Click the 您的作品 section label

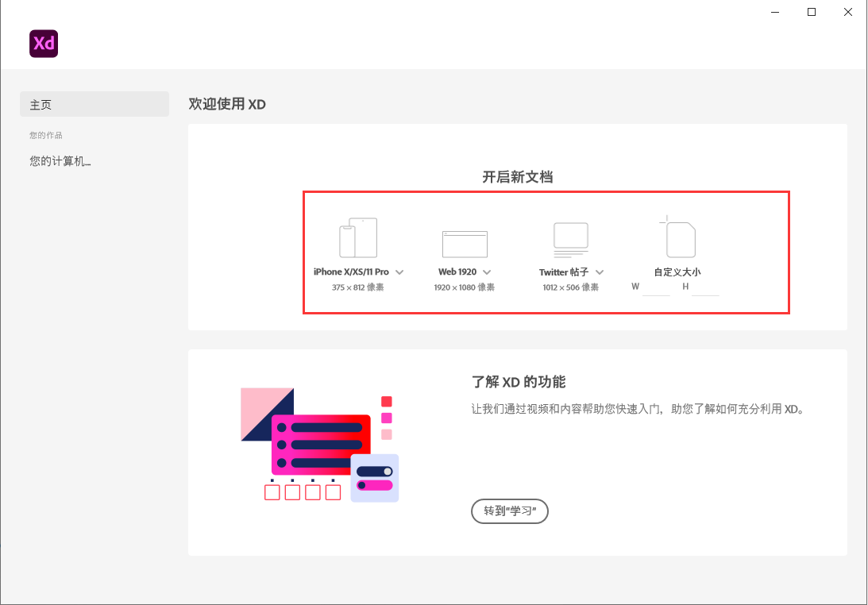point(46,135)
